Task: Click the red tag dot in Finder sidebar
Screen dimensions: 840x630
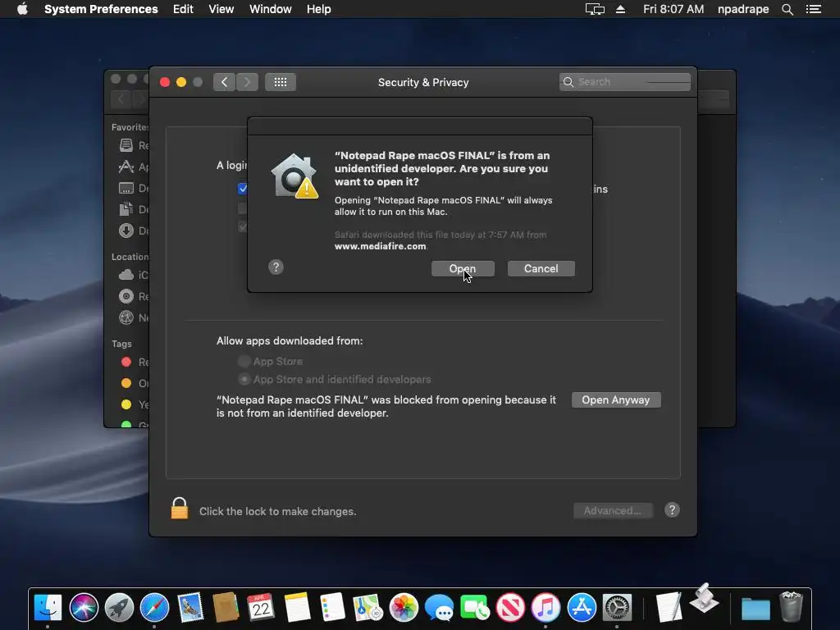Action: pos(126,362)
